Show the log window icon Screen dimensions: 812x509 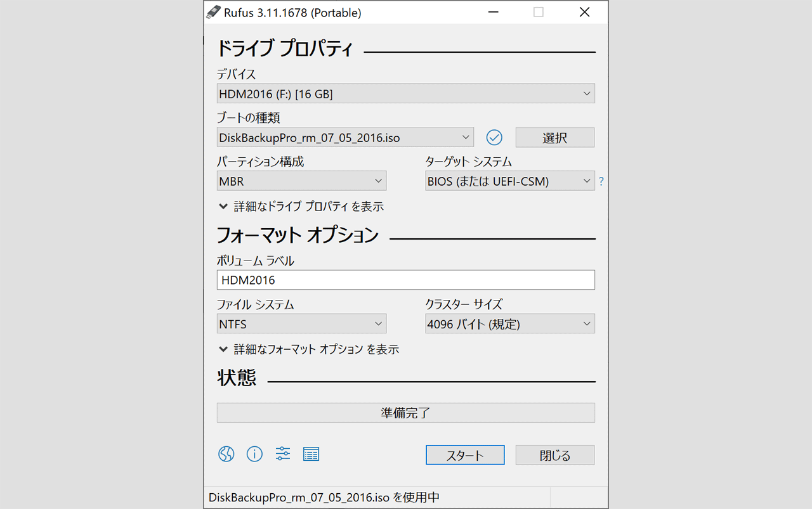[311, 454]
